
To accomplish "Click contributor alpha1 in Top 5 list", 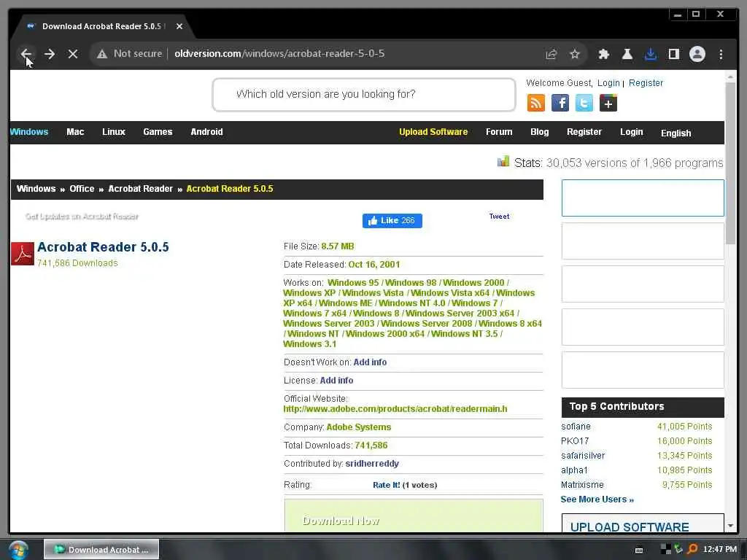I will click(x=575, y=470).
